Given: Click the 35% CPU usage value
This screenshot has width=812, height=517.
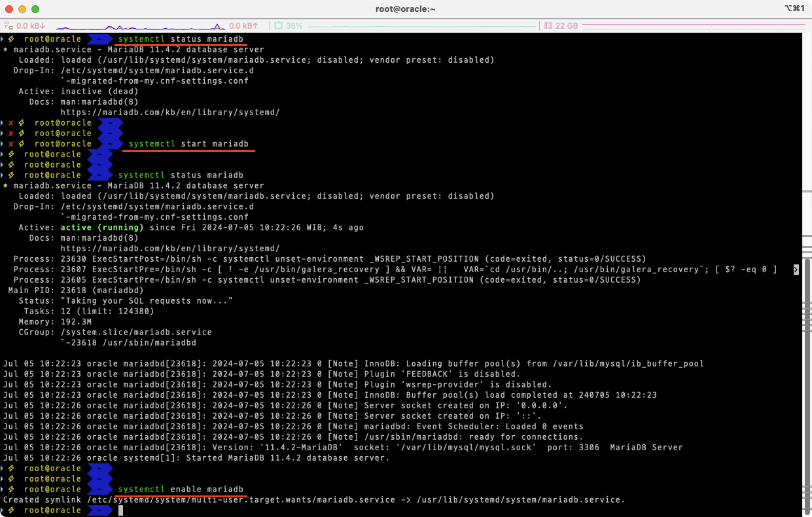Looking at the screenshot, I should (294, 26).
